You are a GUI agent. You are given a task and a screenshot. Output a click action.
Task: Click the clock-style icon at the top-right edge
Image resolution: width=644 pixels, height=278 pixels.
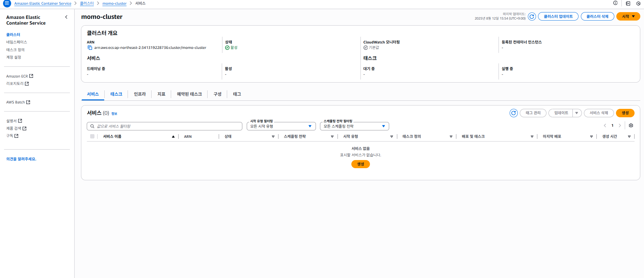tap(638, 3)
